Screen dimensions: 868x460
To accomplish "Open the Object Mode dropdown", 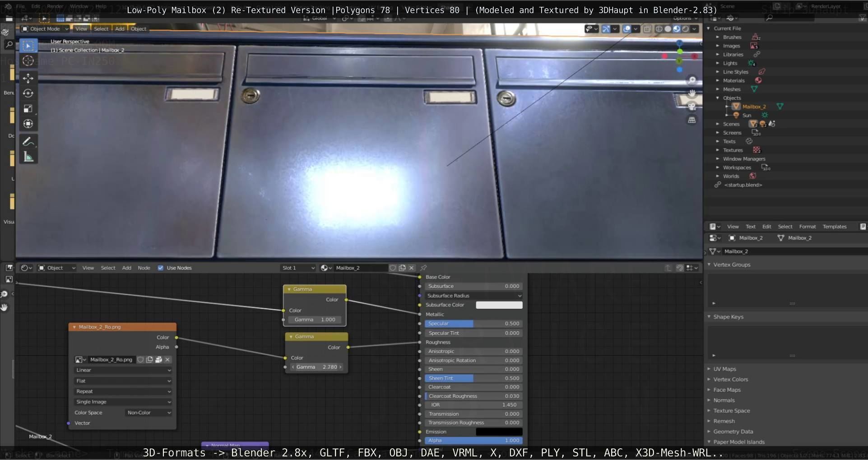I will coord(45,29).
